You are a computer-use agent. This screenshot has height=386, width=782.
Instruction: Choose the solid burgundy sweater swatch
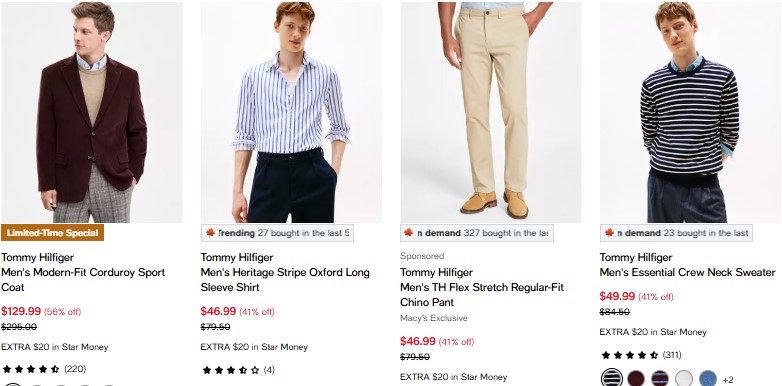click(x=635, y=378)
